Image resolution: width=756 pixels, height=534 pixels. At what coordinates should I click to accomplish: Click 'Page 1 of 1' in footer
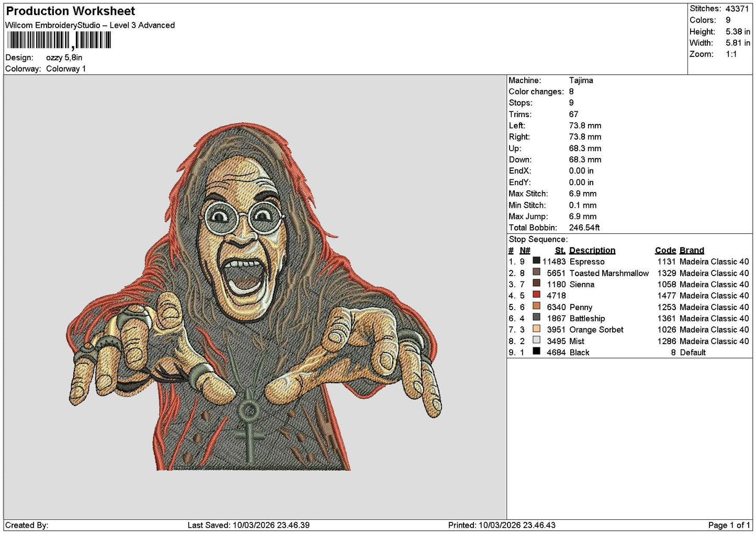point(729,525)
